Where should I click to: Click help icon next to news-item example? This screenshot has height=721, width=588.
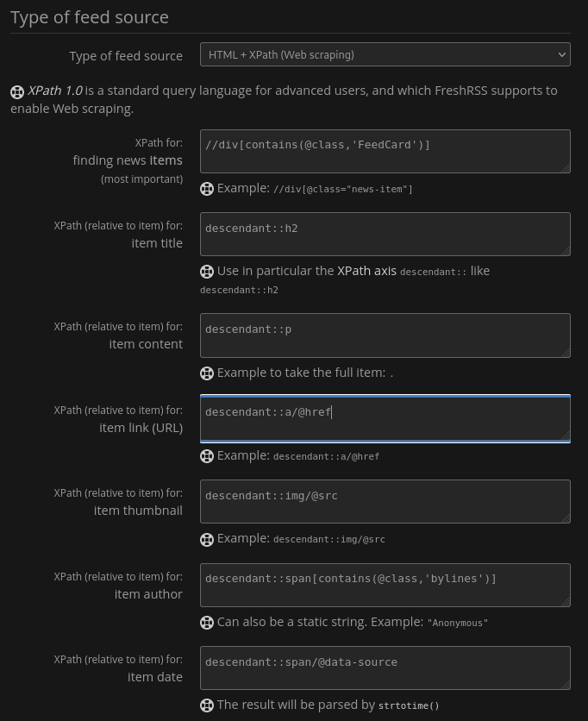click(207, 189)
